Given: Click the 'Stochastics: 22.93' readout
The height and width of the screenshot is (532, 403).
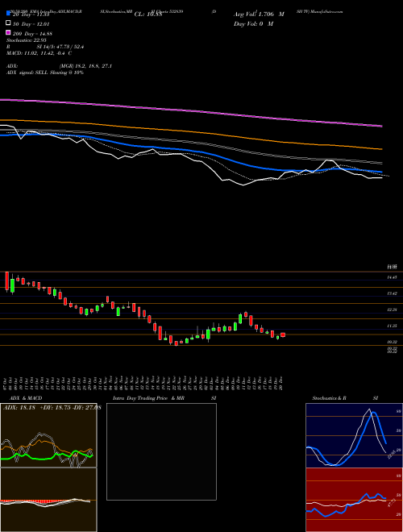Looking at the screenshot, I should tap(27, 40).
